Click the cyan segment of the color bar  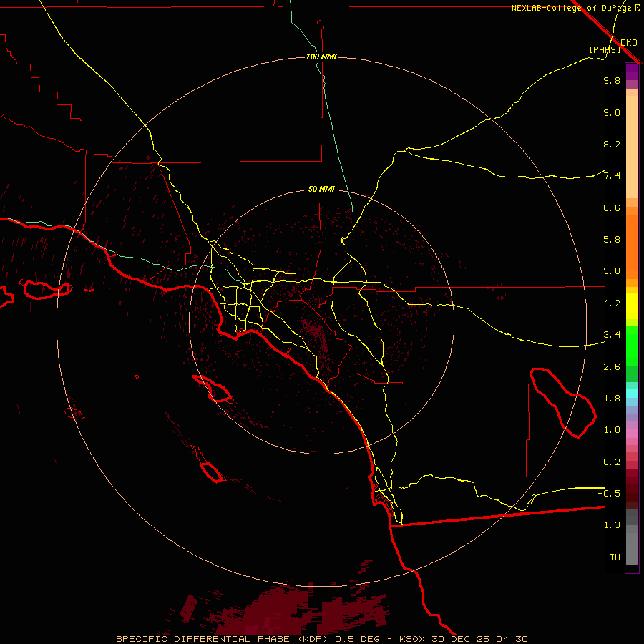click(x=632, y=394)
